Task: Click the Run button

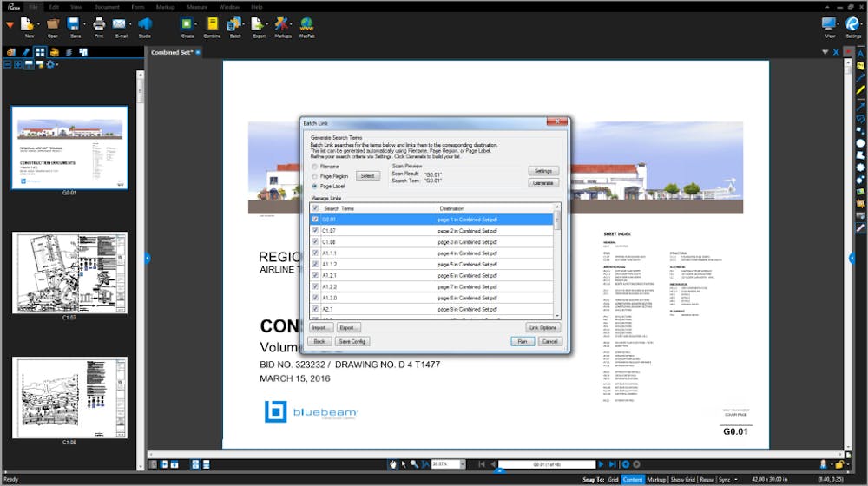Action: click(x=522, y=342)
